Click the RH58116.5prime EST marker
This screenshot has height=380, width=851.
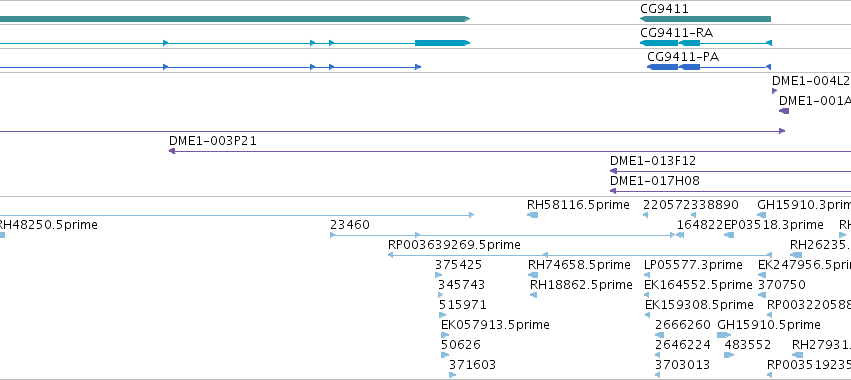(532, 215)
